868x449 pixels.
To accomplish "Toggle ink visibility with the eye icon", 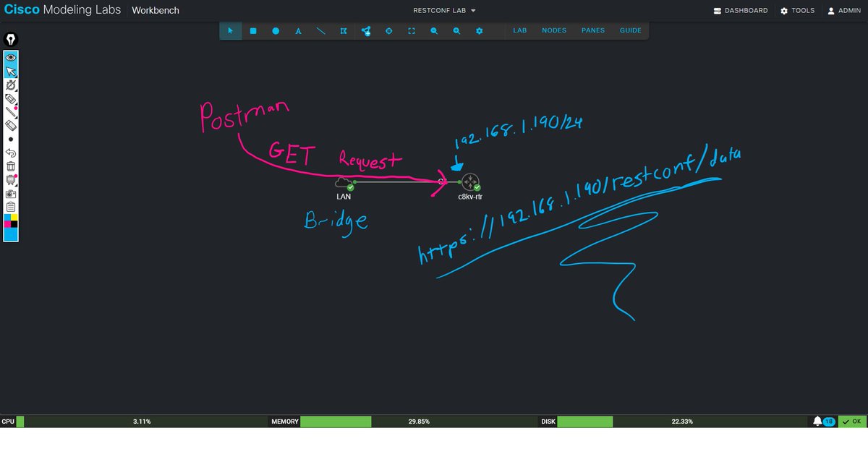I will (x=11, y=58).
